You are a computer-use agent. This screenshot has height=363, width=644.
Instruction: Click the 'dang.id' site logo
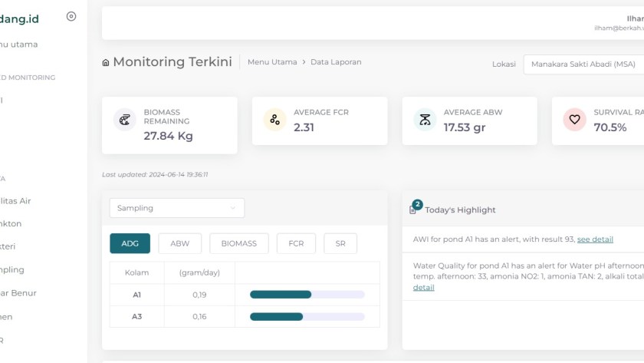(19, 19)
